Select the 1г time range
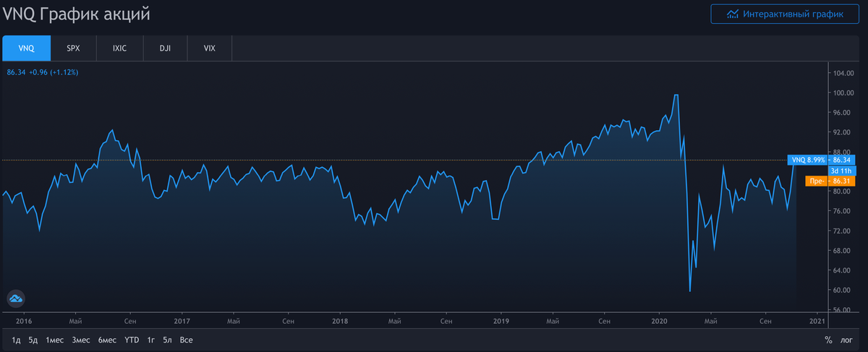The height and width of the screenshot is (352, 868). pos(151,340)
